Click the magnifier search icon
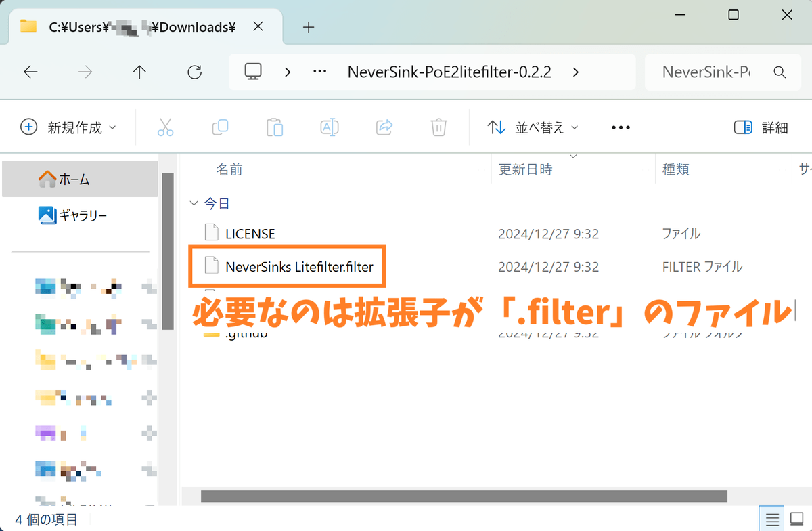 pos(779,72)
